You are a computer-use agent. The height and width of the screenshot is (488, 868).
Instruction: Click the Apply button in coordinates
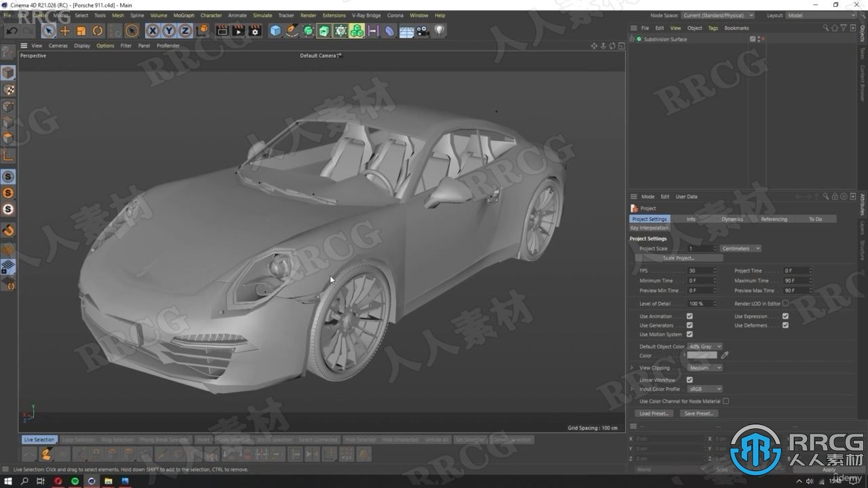pos(829,469)
